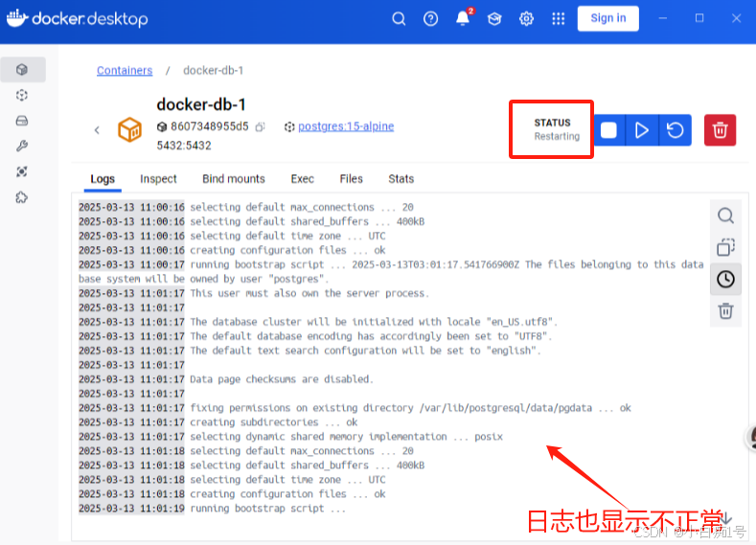756x545 pixels.
Task: Start the docker-db-1 container
Action: [x=642, y=130]
